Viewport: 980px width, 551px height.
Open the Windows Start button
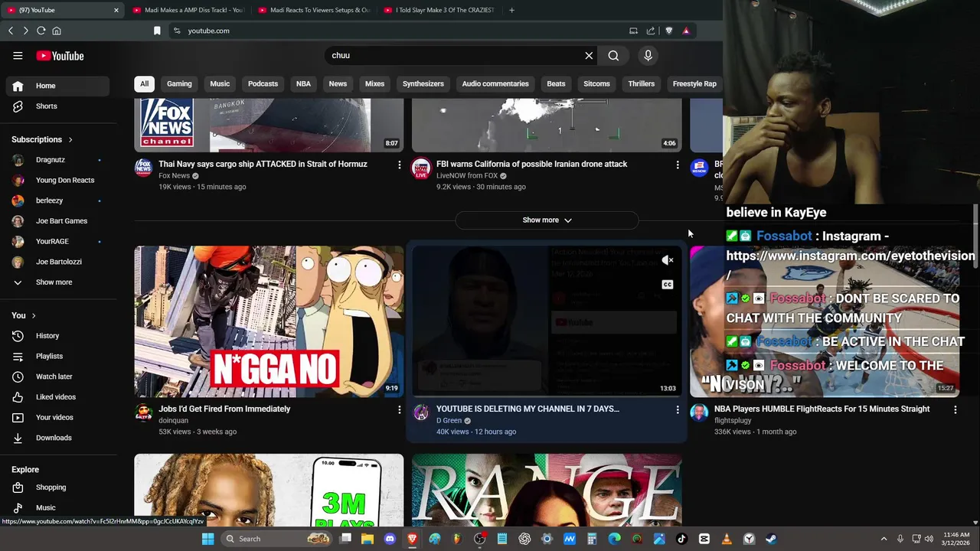pyautogui.click(x=207, y=539)
